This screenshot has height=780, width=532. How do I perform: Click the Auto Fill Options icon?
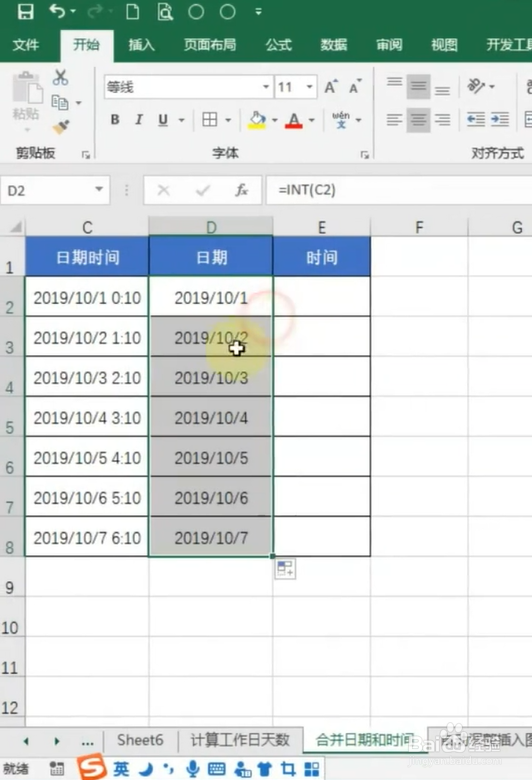click(285, 569)
